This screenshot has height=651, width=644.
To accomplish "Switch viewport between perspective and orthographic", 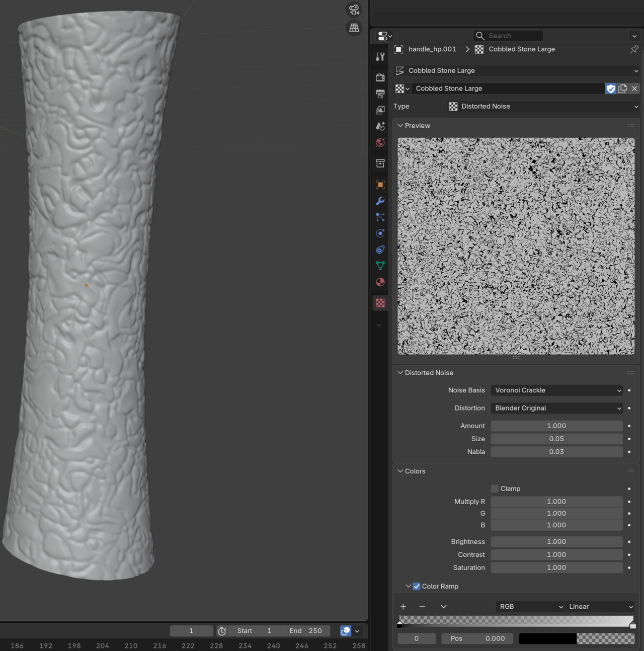I will (354, 28).
